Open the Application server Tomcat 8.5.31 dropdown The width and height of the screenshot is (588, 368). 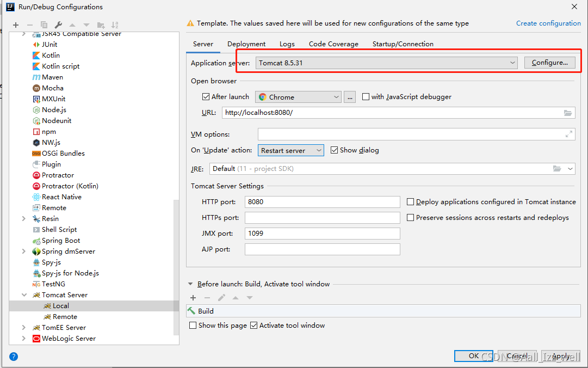coord(387,63)
